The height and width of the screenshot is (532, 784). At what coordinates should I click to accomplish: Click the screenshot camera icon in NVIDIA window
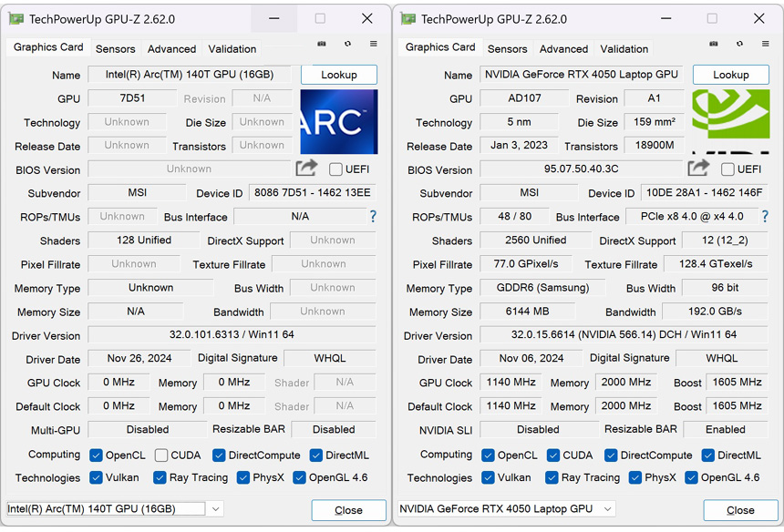pyautogui.click(x=714, y=44)
